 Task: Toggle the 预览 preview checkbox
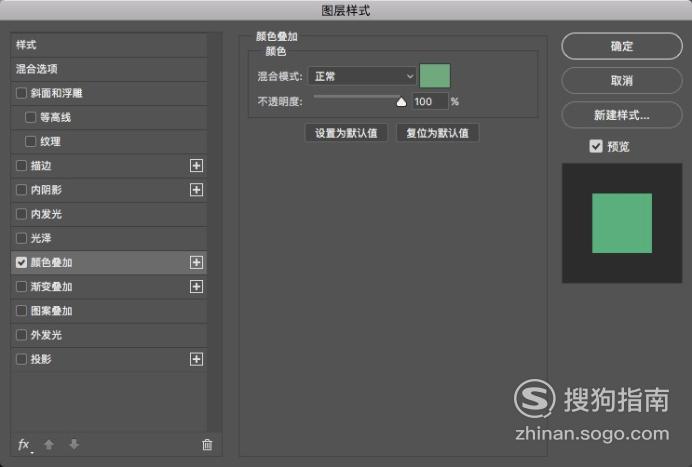[596, 146]
